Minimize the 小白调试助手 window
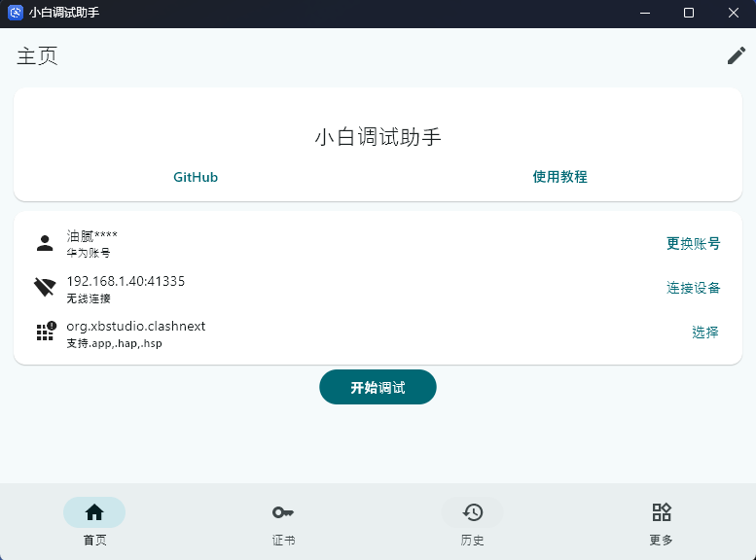 coord(645,13)
